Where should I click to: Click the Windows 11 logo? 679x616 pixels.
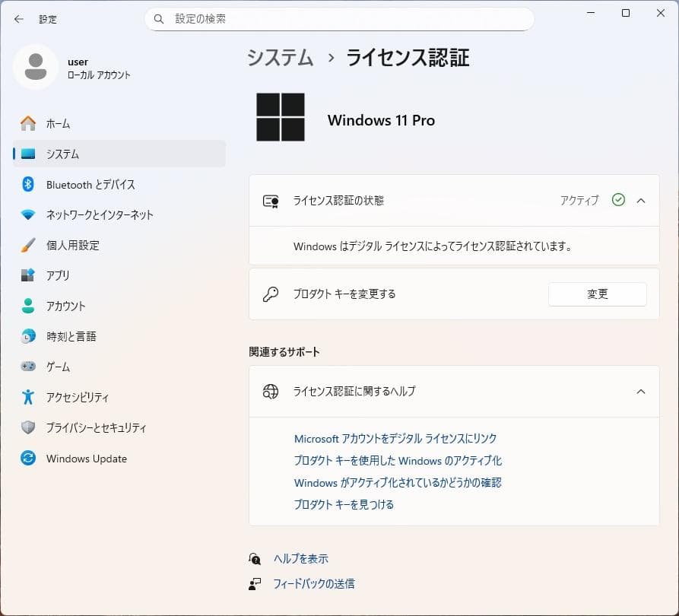tap(281, 117)
